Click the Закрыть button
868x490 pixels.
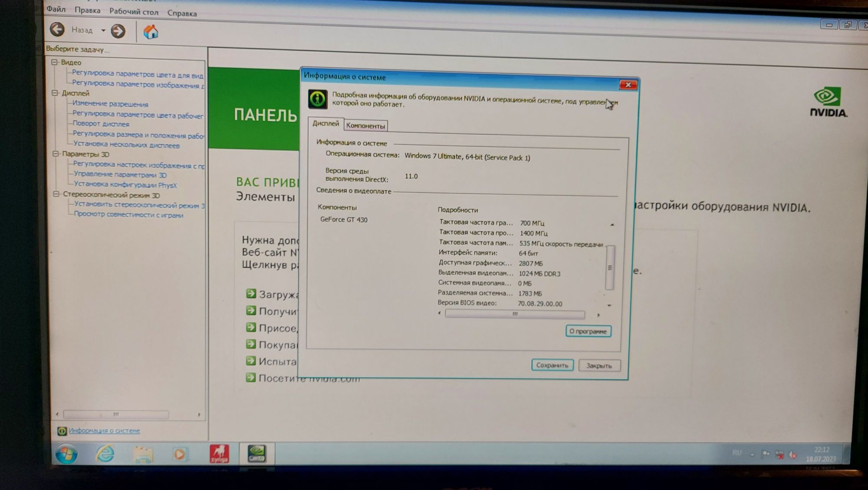599,366
